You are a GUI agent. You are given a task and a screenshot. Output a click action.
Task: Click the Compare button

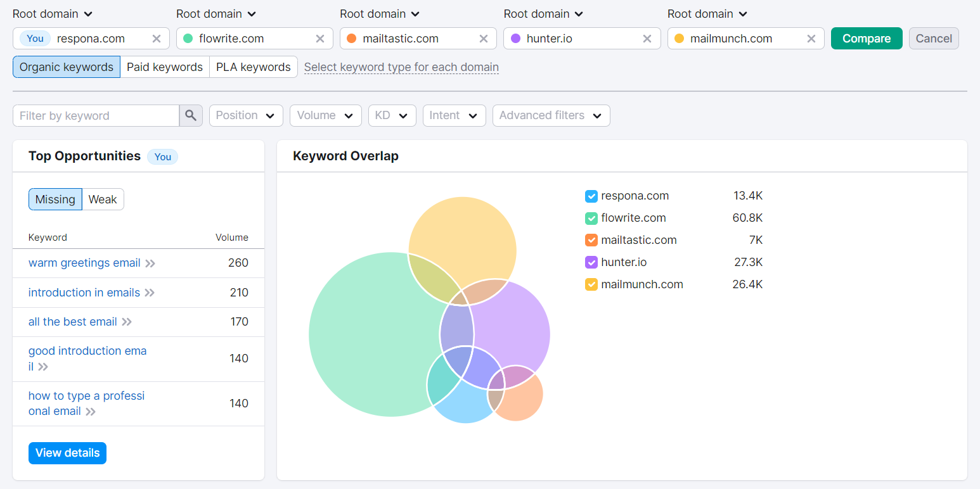(867, 38)
